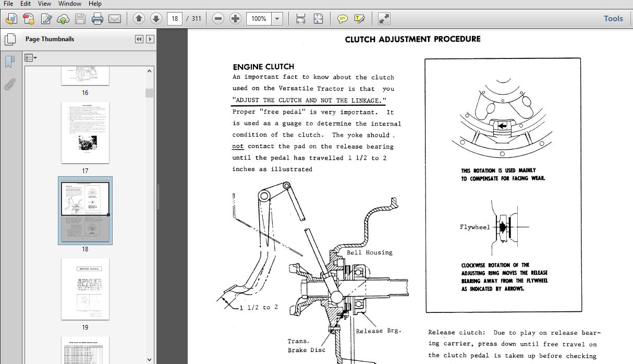This screenshot has height=364, width=633.
Task: Open the thumbnails panel options menu
Action: click(x=31, y=57)
